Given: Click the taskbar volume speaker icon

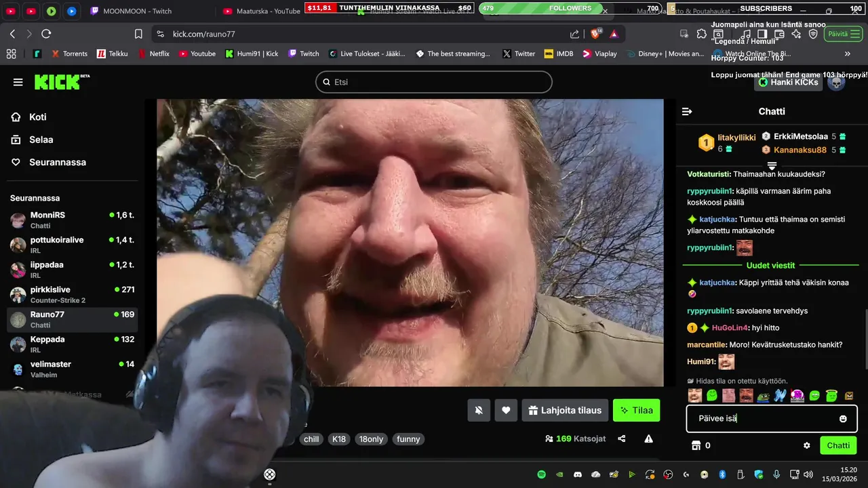Looking at the screenshot, I should click(x=808, y=474).
